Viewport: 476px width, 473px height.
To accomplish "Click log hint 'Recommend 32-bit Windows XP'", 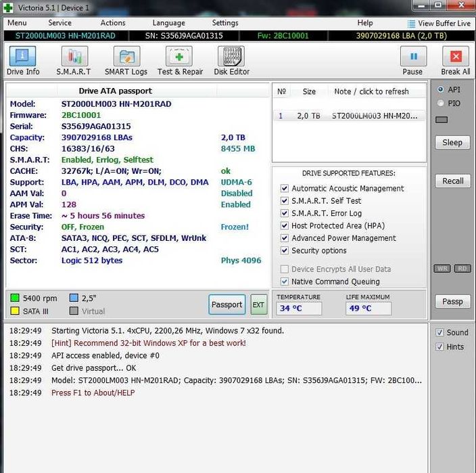I will [x=149, y=343].
